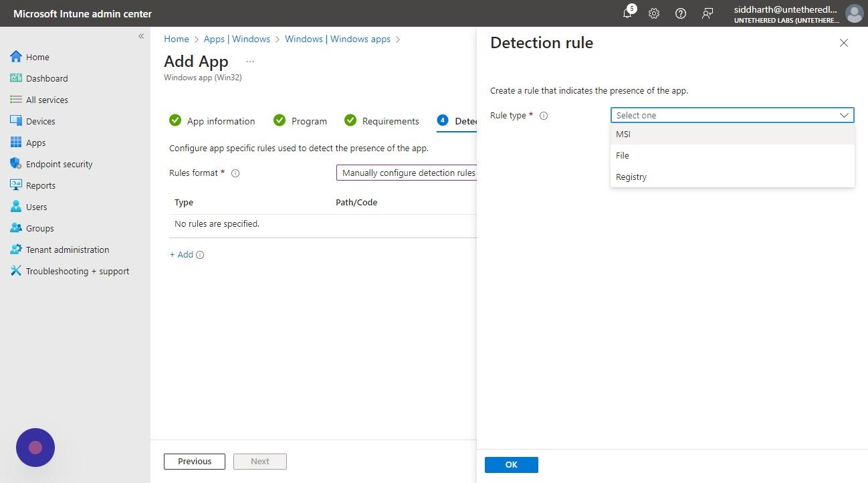Click the Previous button
This screenshot has height=483, width=868.
[x=194, y=461]
